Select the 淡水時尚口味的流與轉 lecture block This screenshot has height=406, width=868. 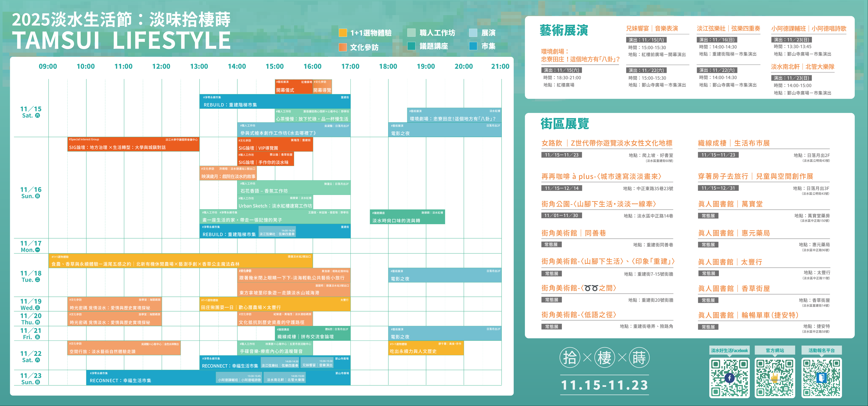click(x=407, y=217)
